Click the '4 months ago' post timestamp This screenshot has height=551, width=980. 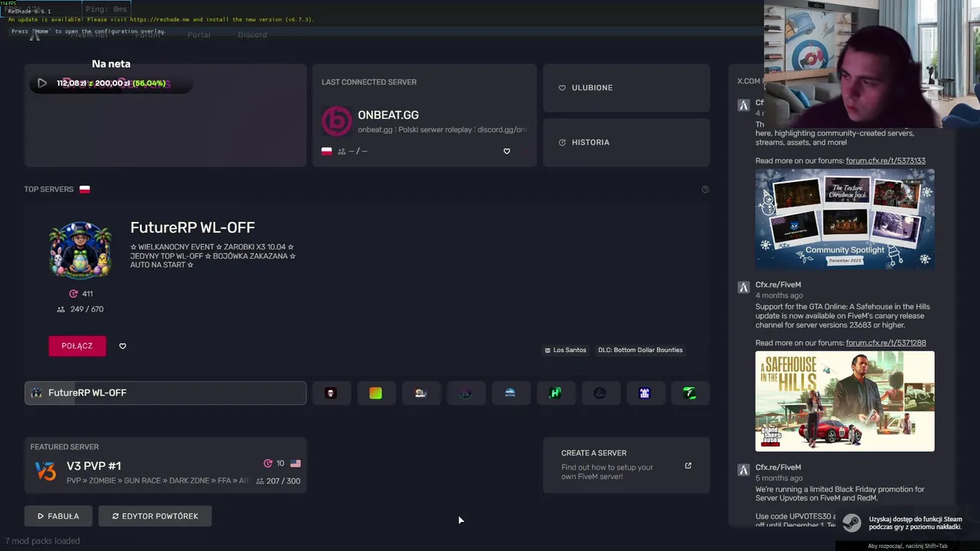pos(779,295)
